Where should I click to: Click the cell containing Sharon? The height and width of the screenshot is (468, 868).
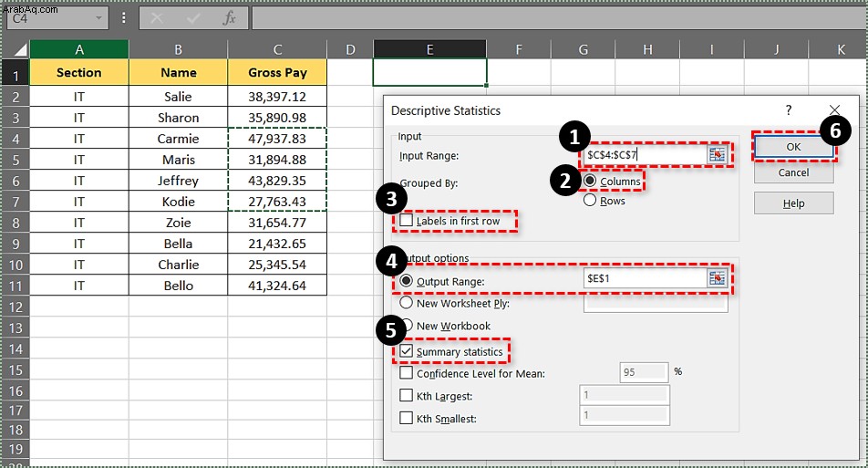pos(179,118)
